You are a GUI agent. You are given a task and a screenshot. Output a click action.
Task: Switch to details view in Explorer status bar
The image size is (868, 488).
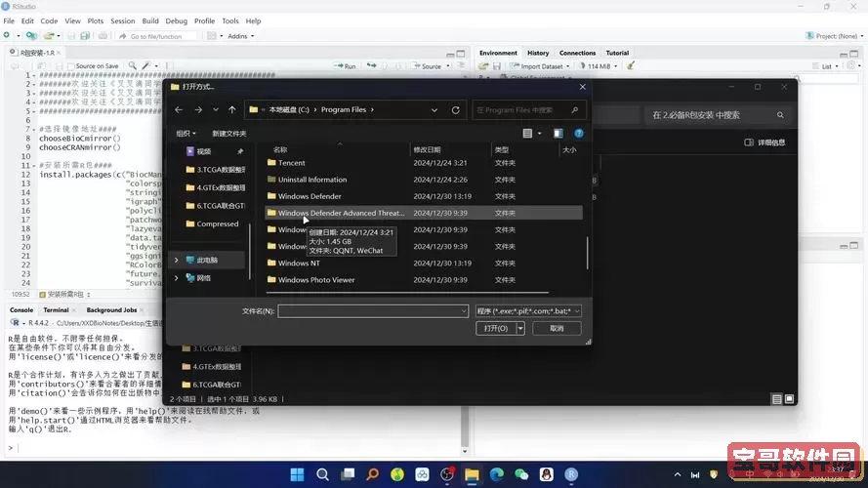[x=776, y=399]
